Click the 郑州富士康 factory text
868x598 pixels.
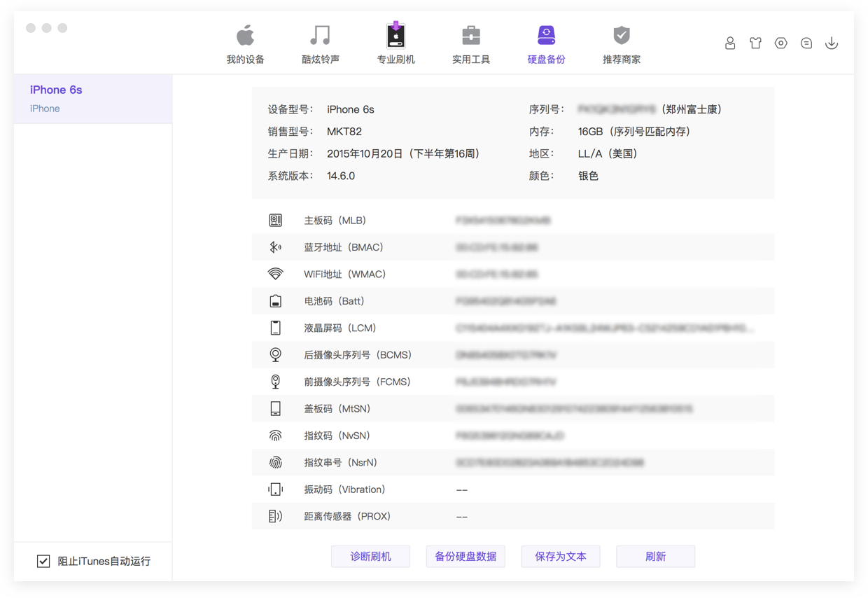pyautogui.click(x=691, y=109)
